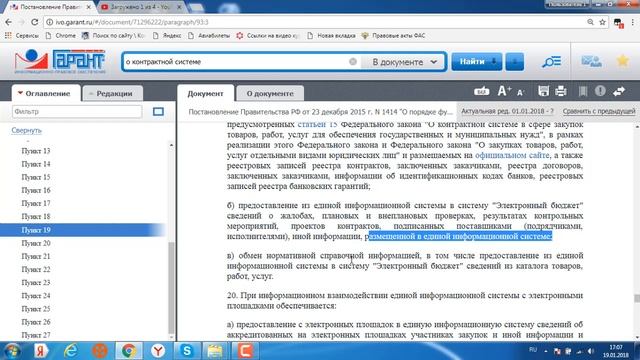Go to Пункт 13 in contents
Viewport: 640px width, 360px height.
pyautogui.click(x=36, y=151)
